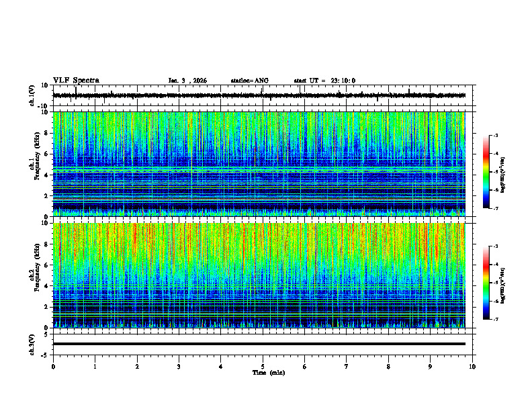Screen dimensions: 532x411
Task: Click the "-10" tick on ch.1(V) axis
Action: (x=44, y=106)
